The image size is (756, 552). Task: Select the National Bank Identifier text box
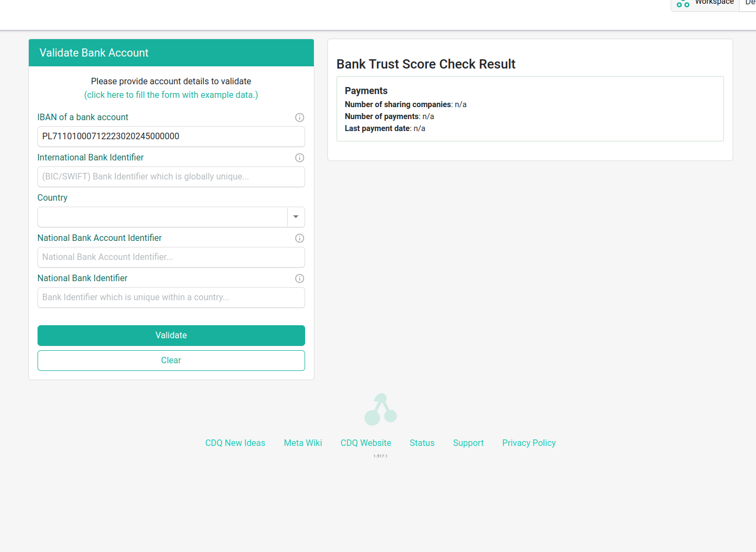[x=171, y=297]
